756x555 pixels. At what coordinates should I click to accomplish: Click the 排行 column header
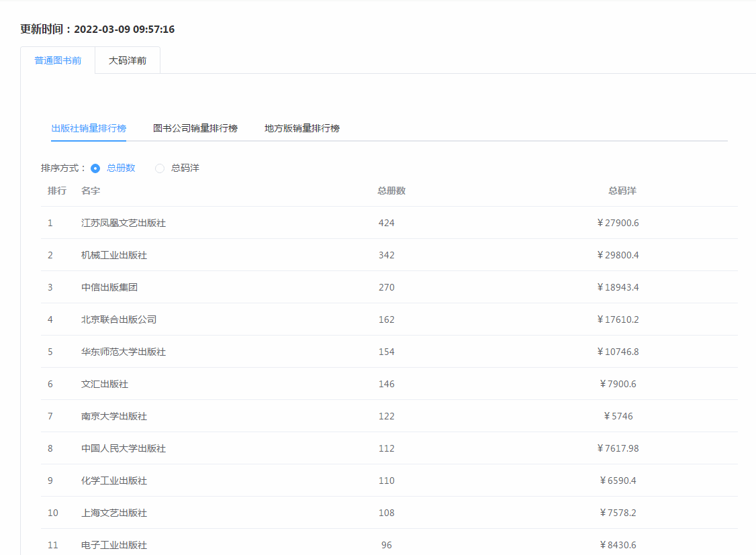[57, 191]
